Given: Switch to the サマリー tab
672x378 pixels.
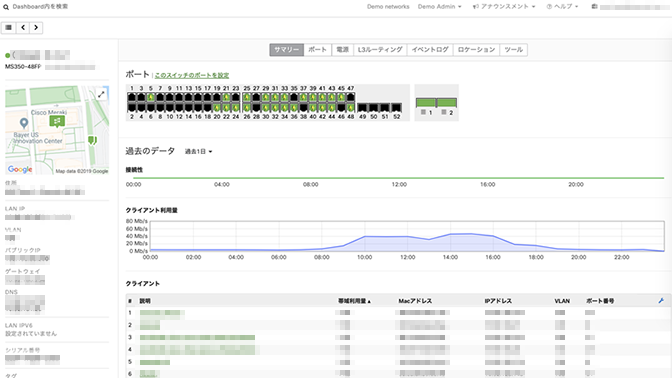Looking at the screenshot, I should (287, 50).
